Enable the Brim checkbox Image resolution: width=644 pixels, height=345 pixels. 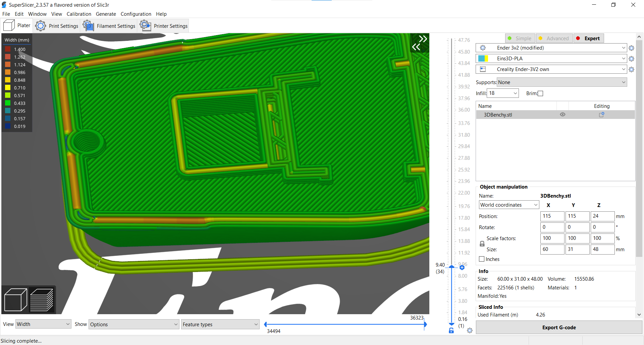point(540,93)
